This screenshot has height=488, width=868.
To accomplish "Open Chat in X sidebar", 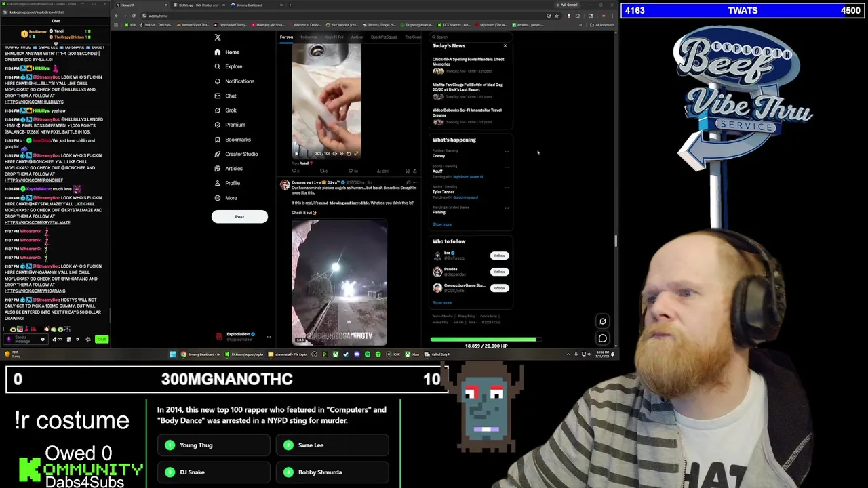I will point(225,96).
